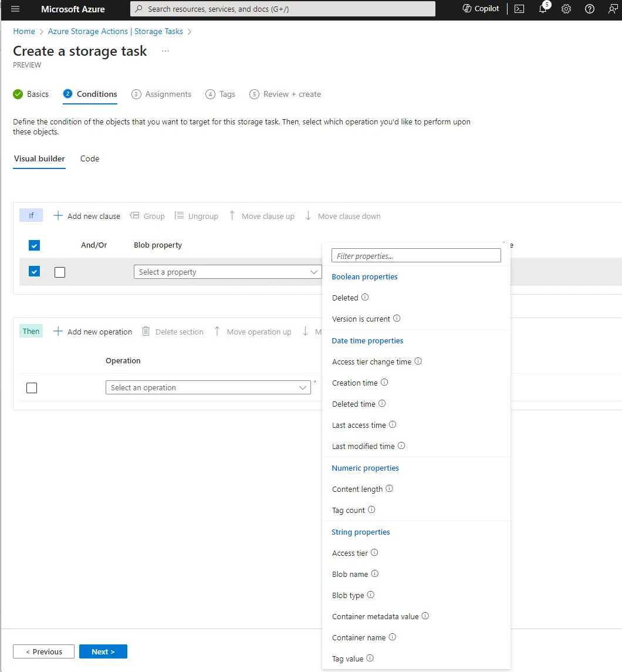Viewport: 622px width, 672px height.
Task: Click info icon beside Tag count
Action: (x=371, y=509)
